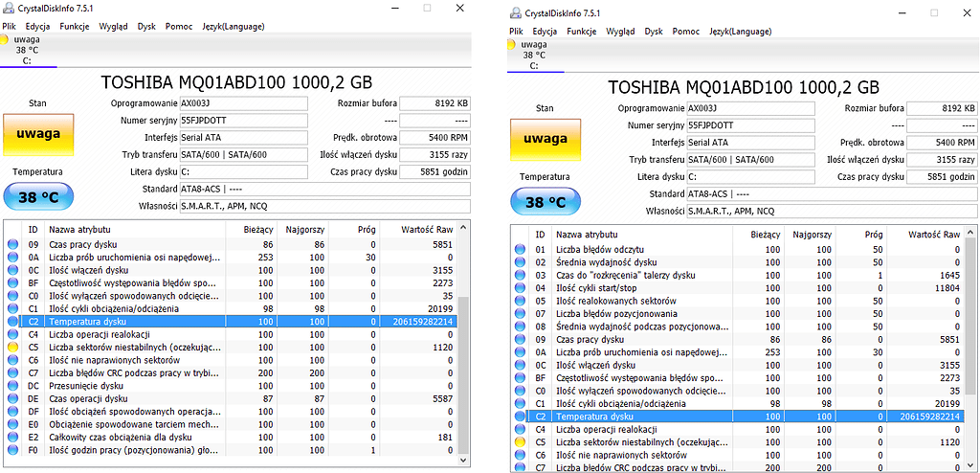Click blue status icon of row F0, left window

click(x=12, y=450)
